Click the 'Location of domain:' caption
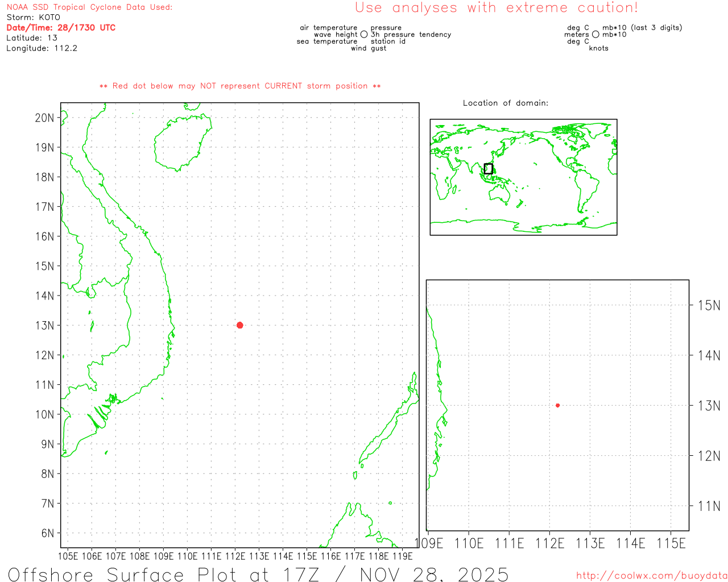 505,103
